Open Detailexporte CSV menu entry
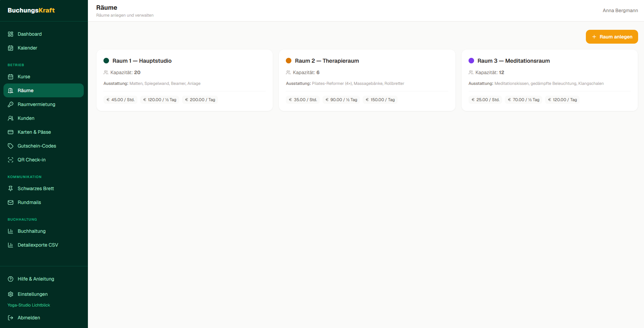Screen dimensions: 644x328 [44, 245]
